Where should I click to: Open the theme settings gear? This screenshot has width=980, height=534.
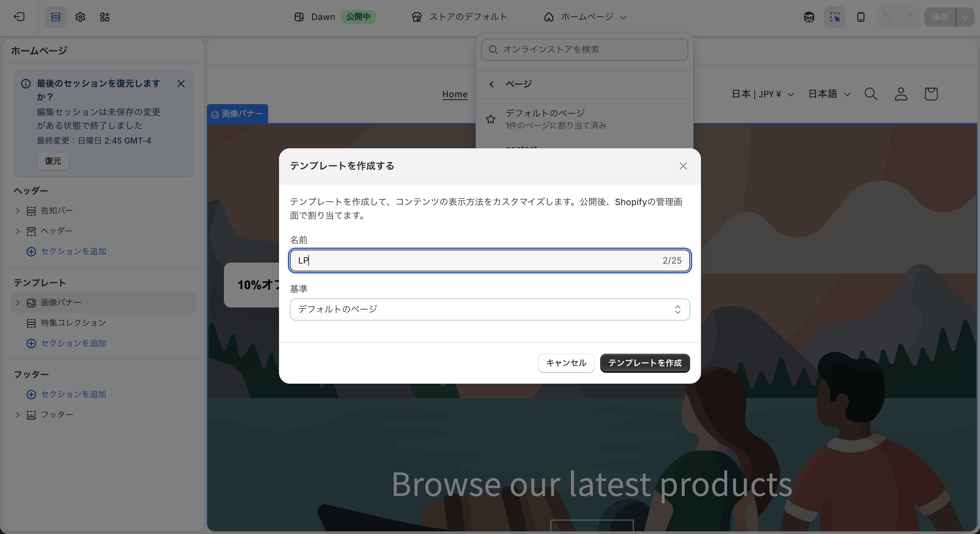80,17
